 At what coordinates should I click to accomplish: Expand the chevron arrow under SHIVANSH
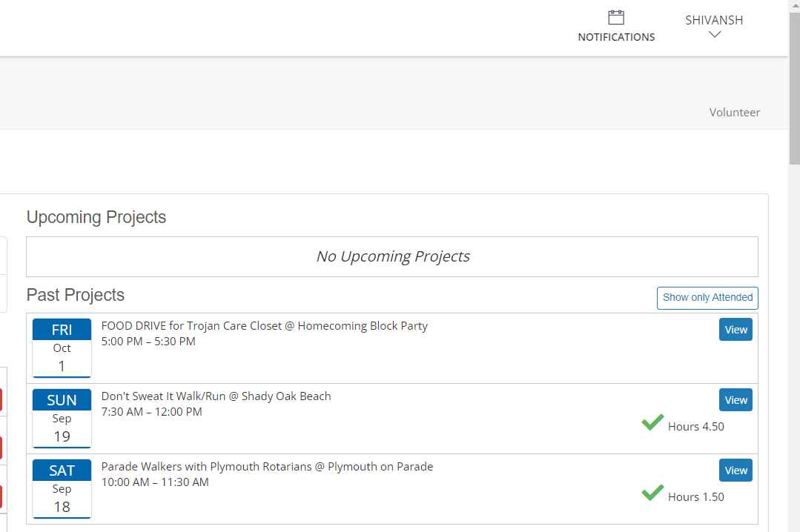(x=715, y=34)
